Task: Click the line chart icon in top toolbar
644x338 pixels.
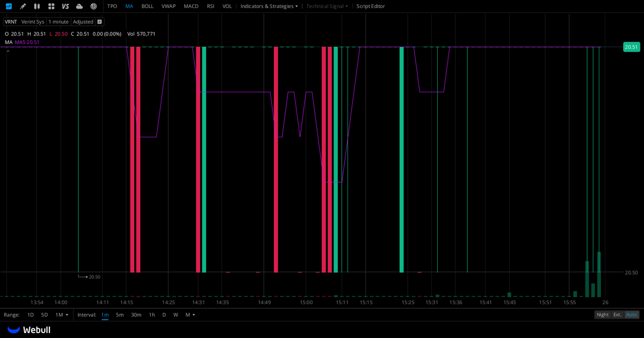Action: pos(9,6)
